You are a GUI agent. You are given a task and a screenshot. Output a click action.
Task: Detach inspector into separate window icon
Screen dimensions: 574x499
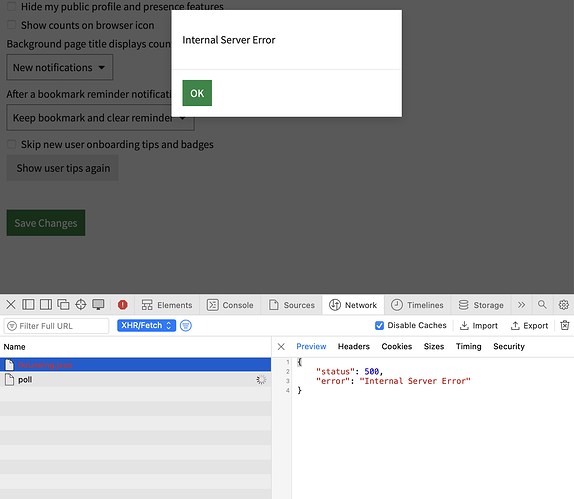point(63,305)
